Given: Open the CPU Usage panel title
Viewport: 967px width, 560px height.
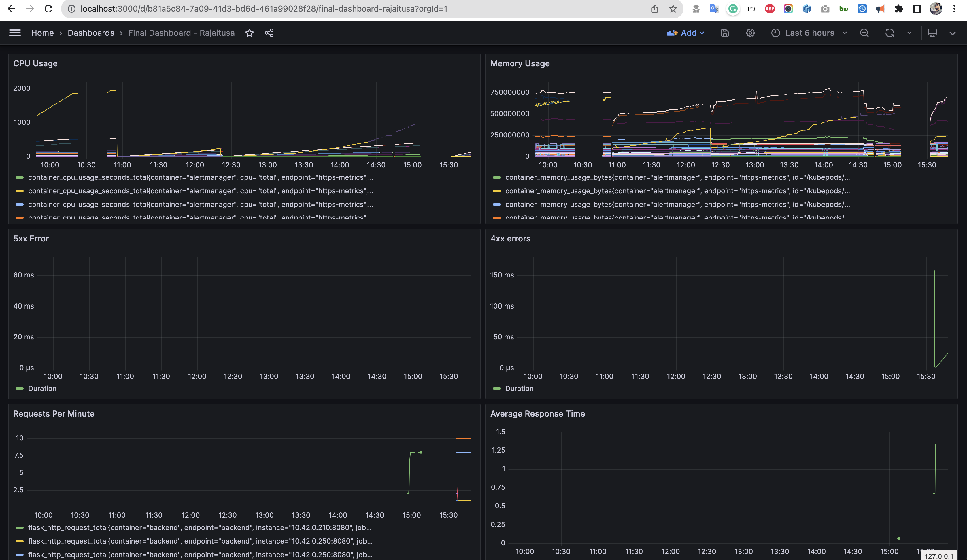Looking at the screenshot, I should click(x=35, y=63).
